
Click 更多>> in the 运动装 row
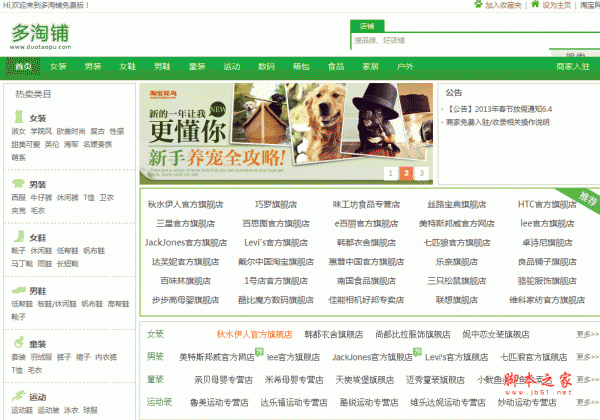pyautogui.click(x=587, y=402)
